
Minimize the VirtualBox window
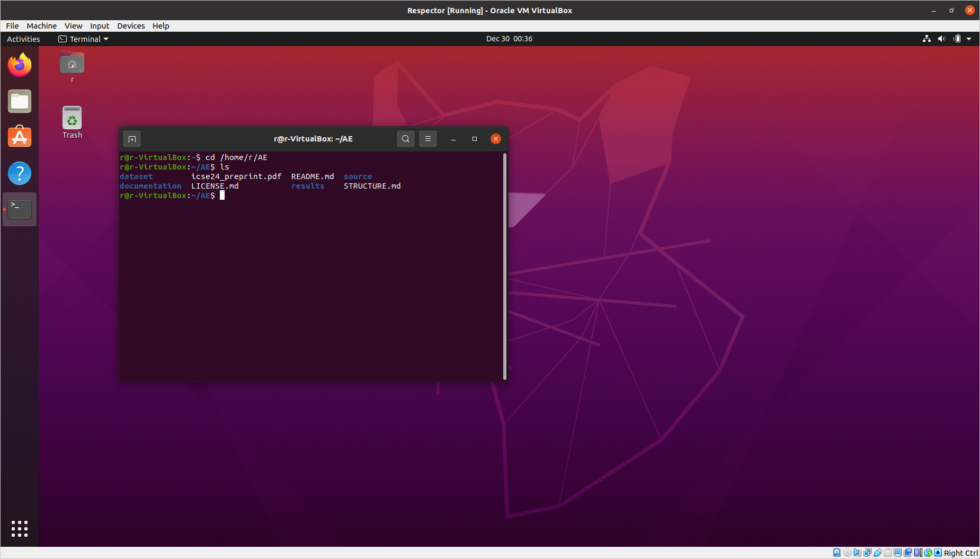click(934, 10)
